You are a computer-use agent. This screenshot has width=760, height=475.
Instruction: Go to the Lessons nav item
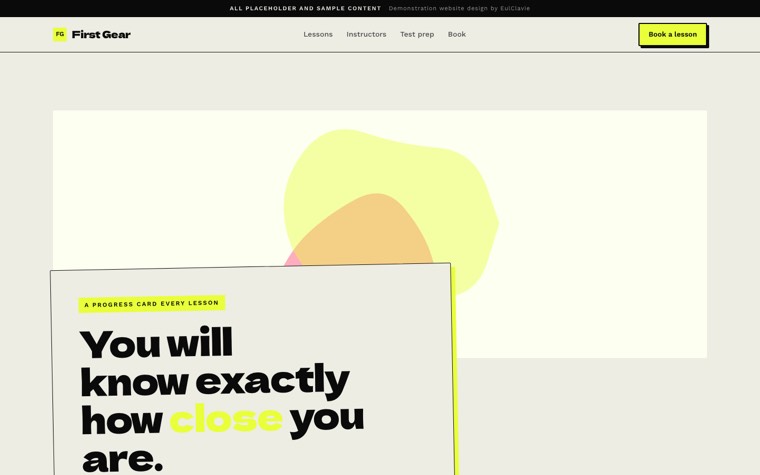318,34
